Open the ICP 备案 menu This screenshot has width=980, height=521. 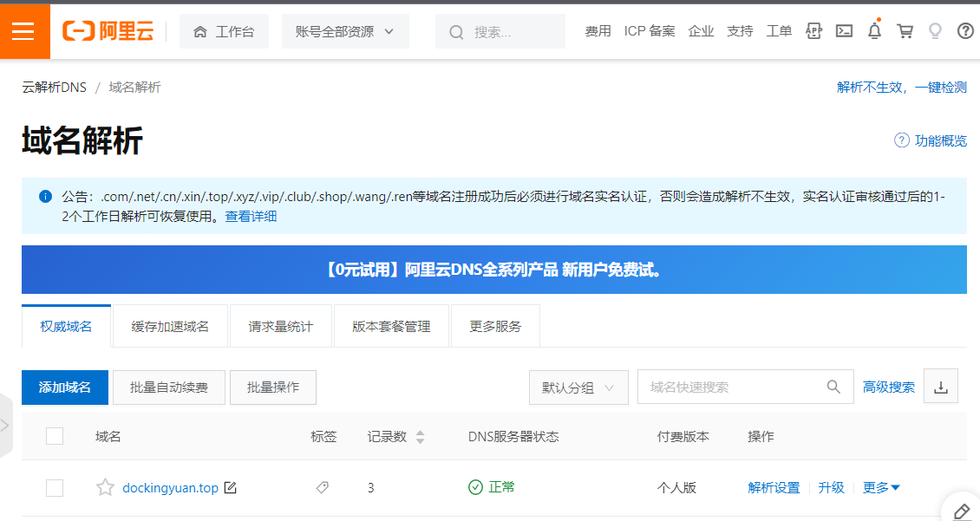(x=650, y=31)
